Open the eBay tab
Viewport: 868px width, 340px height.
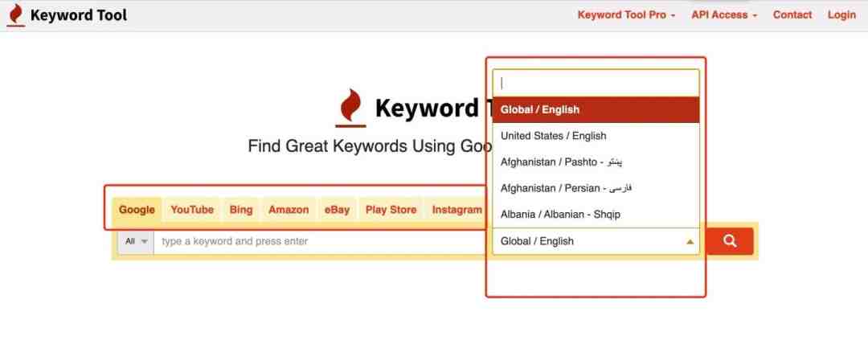pyautogui.click(x=337, y=210)
